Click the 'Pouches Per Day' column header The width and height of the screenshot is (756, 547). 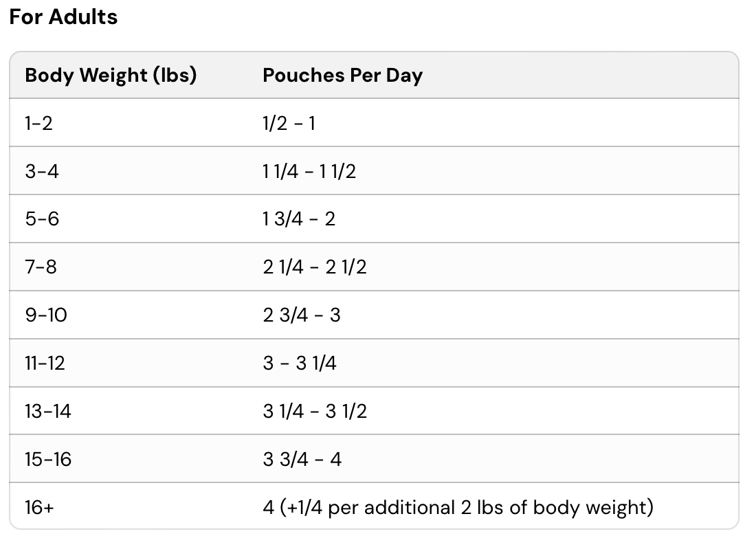point(342,75)
